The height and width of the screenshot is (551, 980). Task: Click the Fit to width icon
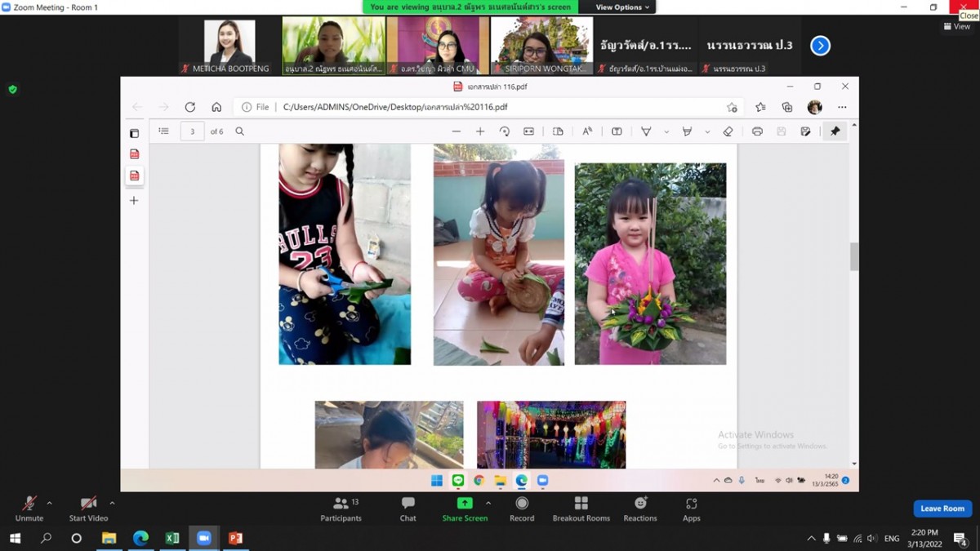[x=528, y=131]
